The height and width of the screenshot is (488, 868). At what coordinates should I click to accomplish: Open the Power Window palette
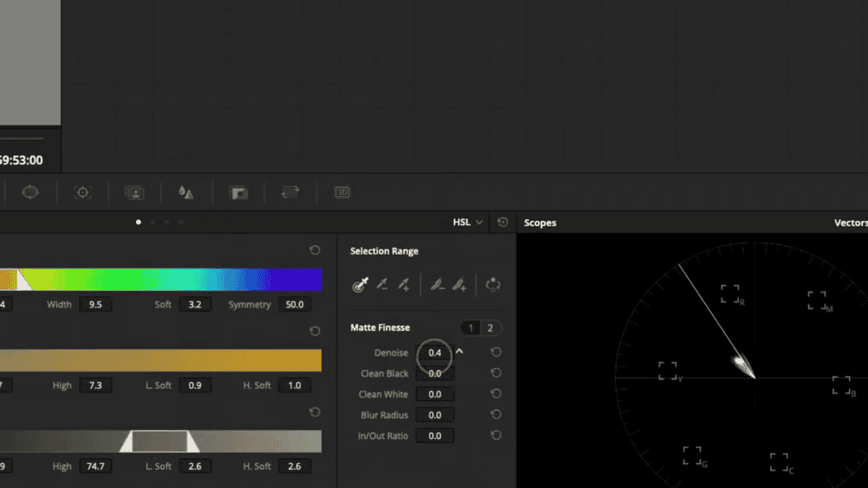tap(30, 193)
